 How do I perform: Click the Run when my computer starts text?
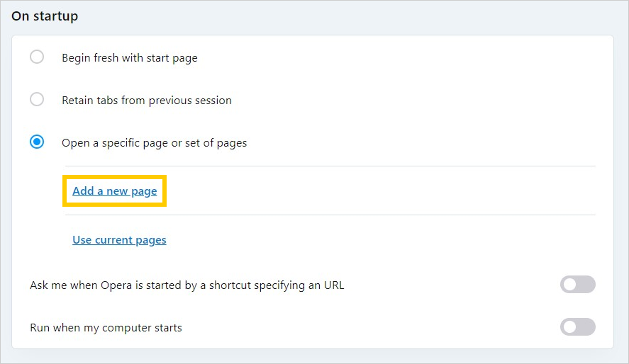106,328
